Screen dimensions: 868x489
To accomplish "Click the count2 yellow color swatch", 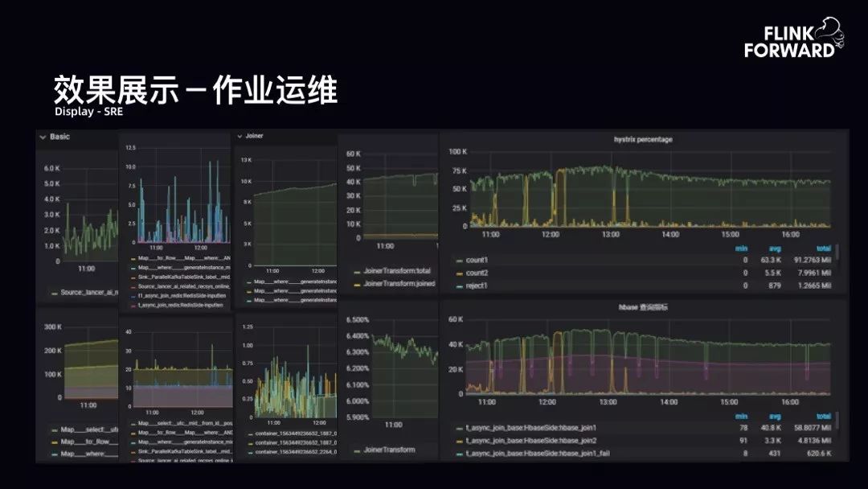I will [x=459, y=273].
